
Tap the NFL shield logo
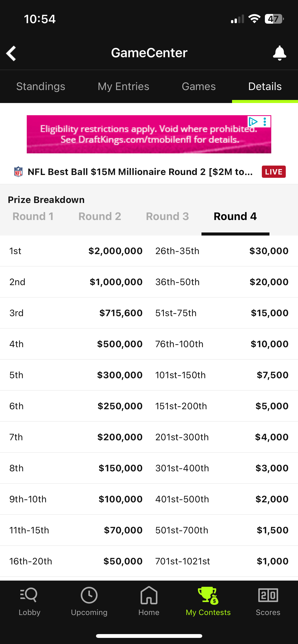click(18, 172)
